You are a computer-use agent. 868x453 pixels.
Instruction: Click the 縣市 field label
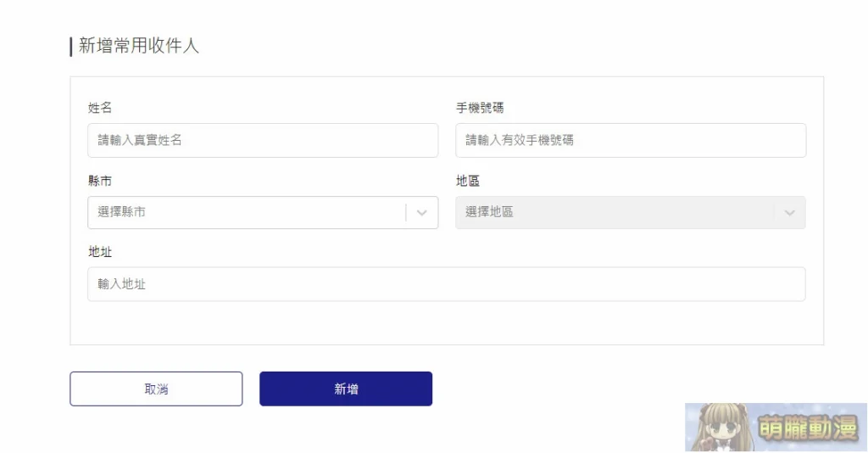coord(100,181)
